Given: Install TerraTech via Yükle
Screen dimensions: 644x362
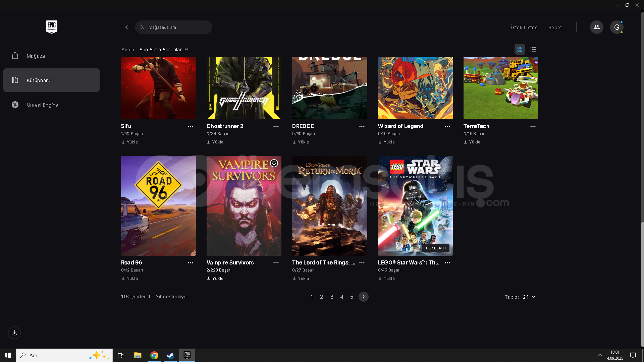Looking at the screenshot, I should click(472, 142).
